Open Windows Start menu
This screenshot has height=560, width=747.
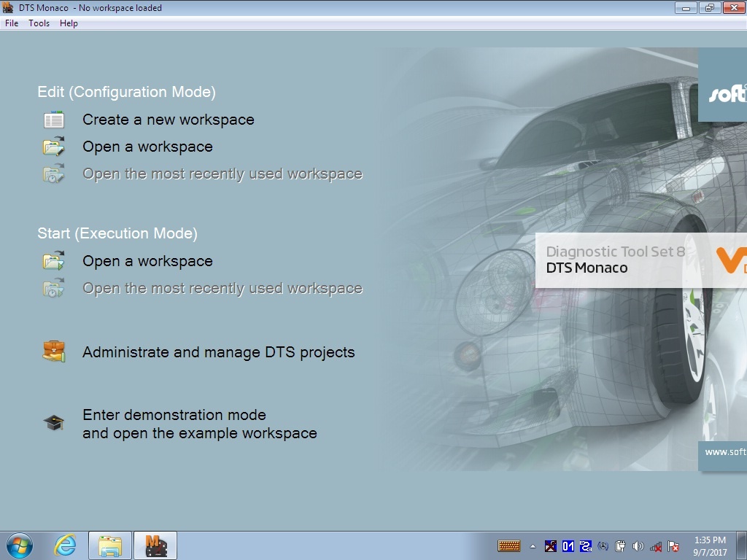[x=19, y=545]
